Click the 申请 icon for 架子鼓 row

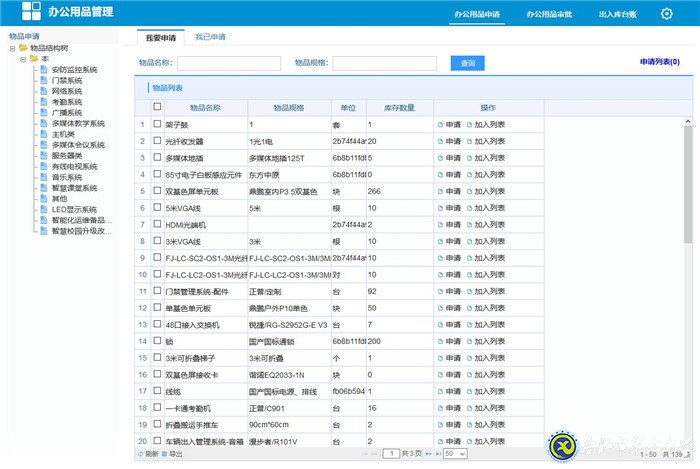(x=440, y=125)
